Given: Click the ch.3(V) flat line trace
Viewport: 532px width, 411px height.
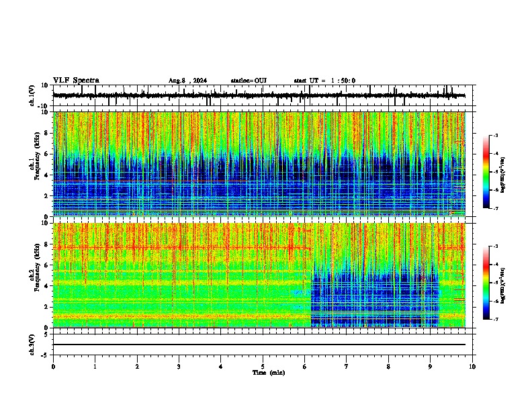Looking at the screenshot, I should (259, 345).
